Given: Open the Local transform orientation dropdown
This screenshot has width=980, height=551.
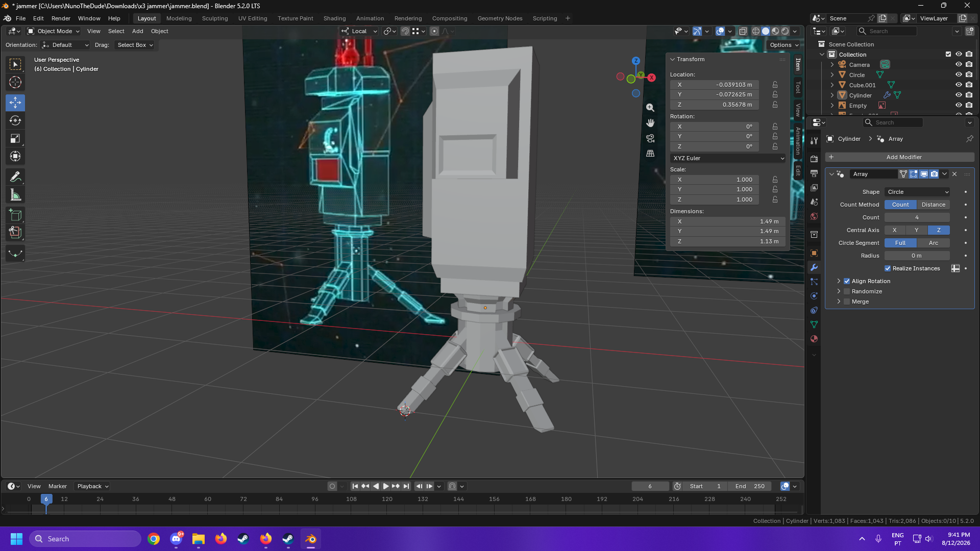Looking at the screenshot, I should coord(359,31).
